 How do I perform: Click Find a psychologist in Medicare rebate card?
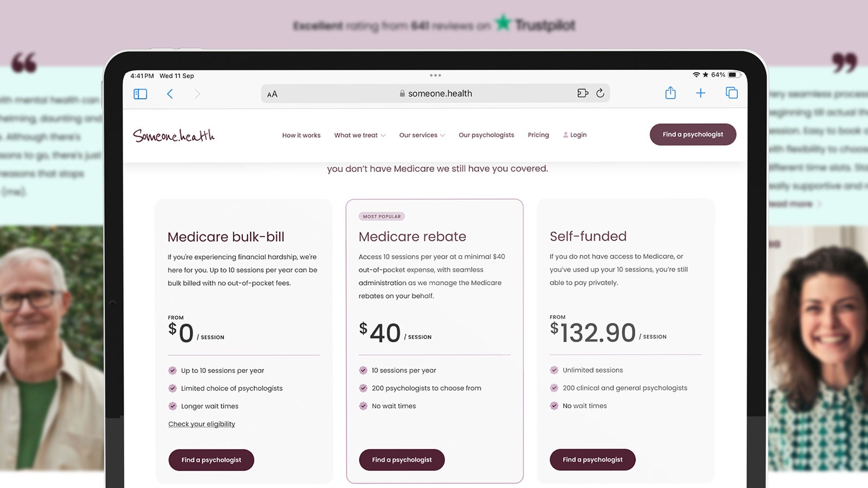[401, 460]
